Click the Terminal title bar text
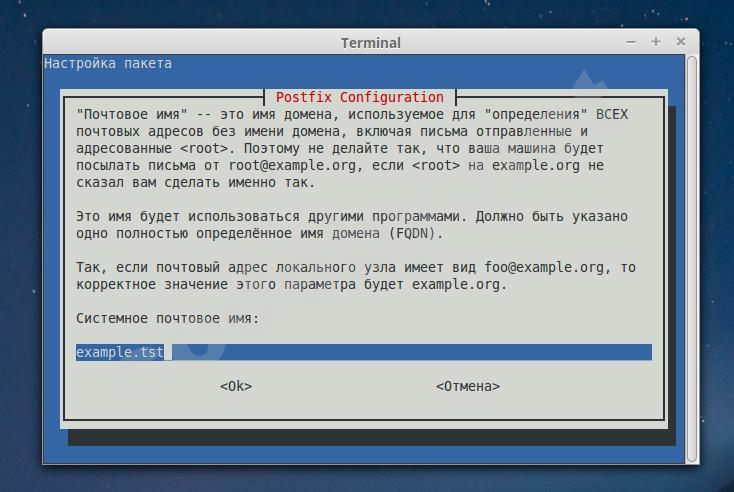 (x=371, y=43)
